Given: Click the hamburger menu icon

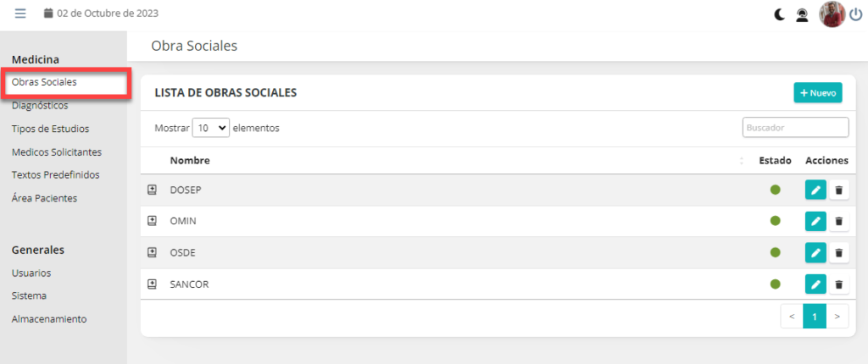Looking at the screenshot, I should pos(20,14).
